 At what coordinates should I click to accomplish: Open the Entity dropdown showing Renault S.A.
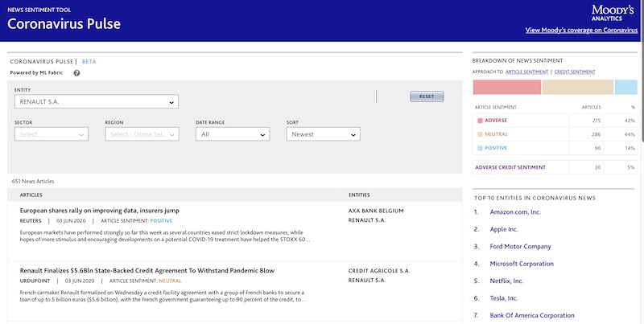click(97, 102)
